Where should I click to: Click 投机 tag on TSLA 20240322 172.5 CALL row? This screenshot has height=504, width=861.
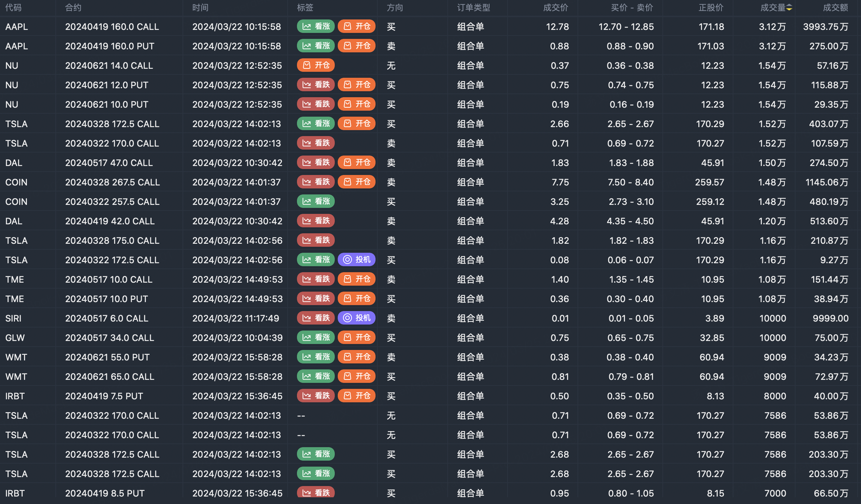(x=356, y=260)
